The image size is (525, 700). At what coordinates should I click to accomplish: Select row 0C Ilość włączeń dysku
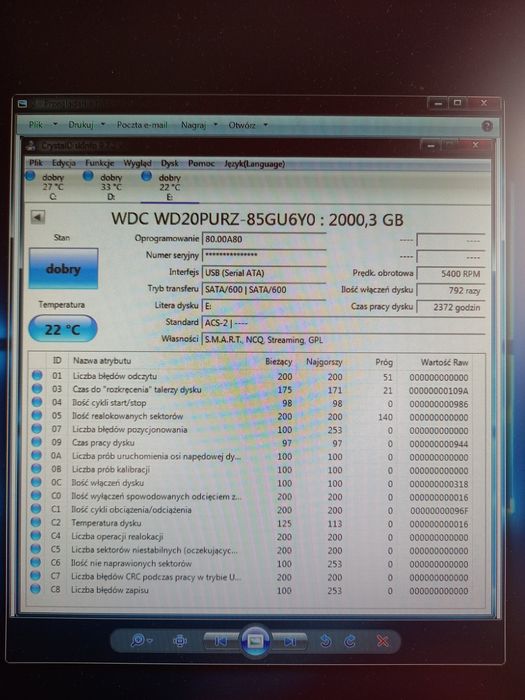point(252,483)
